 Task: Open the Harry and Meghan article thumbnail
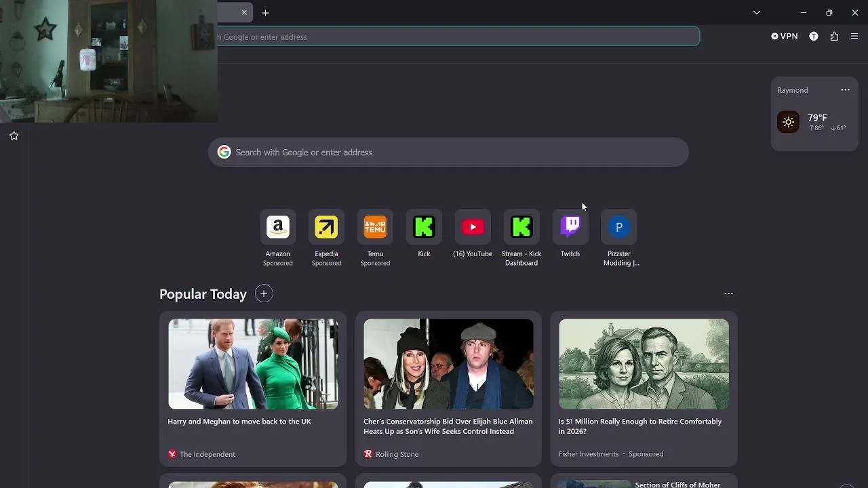(x=253, y=364)
